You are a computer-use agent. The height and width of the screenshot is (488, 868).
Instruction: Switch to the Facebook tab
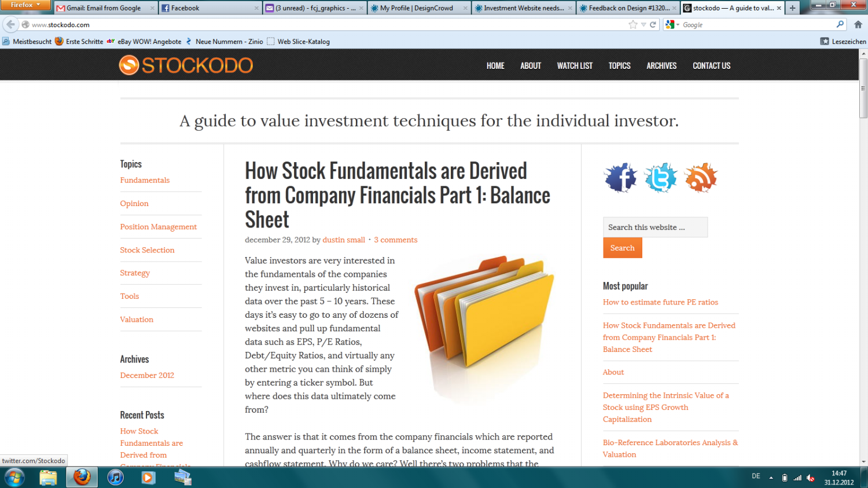tap(210, 8)
